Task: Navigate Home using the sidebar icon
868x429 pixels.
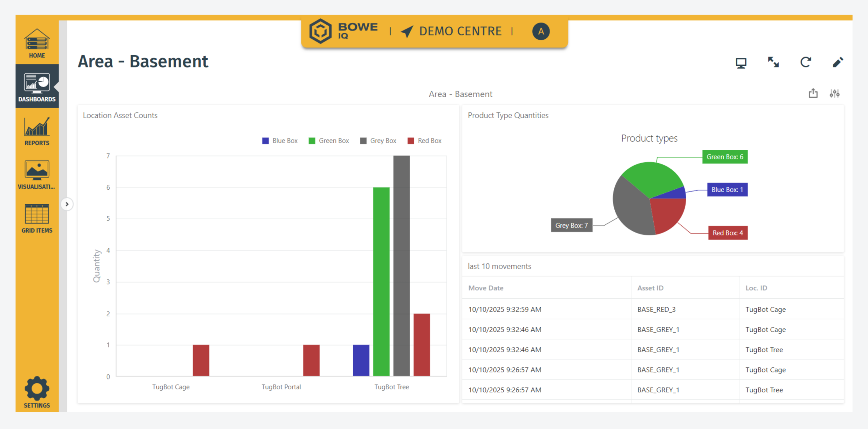Action: point(37,42)
